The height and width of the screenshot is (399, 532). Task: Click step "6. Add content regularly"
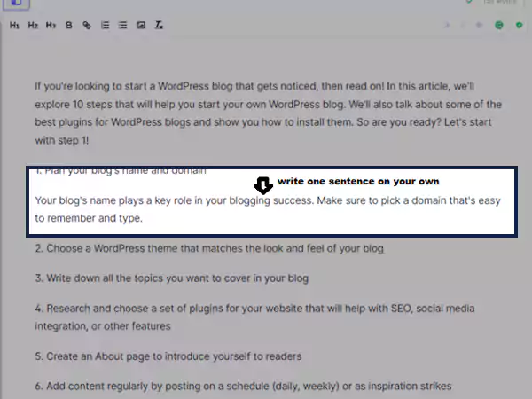[x=243, y=386]
